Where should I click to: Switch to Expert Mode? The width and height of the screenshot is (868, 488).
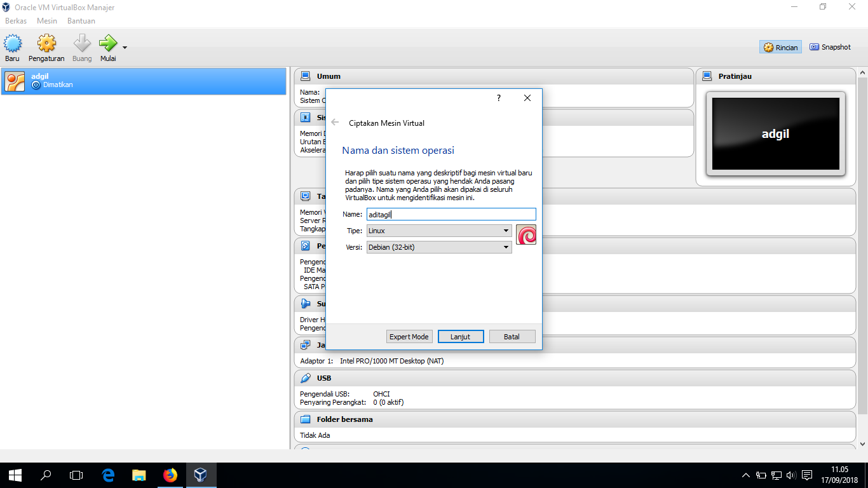409,336
